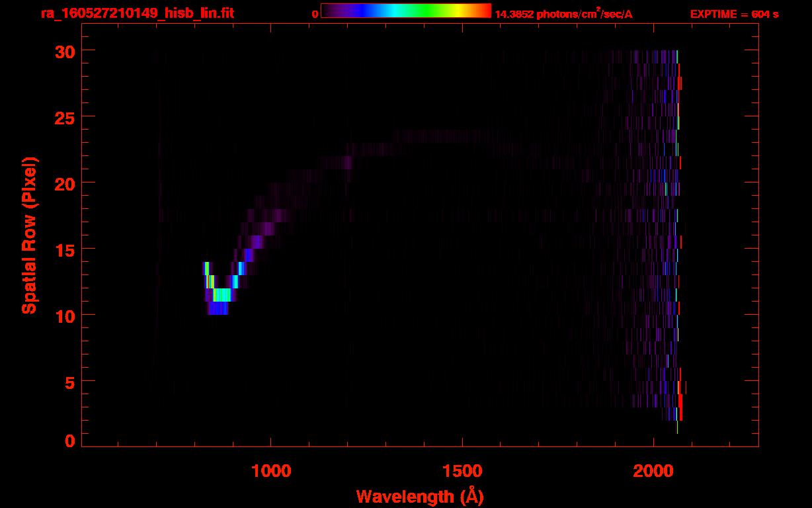
Task: Click the bright green-cyan emission feature near 870 Å
Action: point(223,294)
